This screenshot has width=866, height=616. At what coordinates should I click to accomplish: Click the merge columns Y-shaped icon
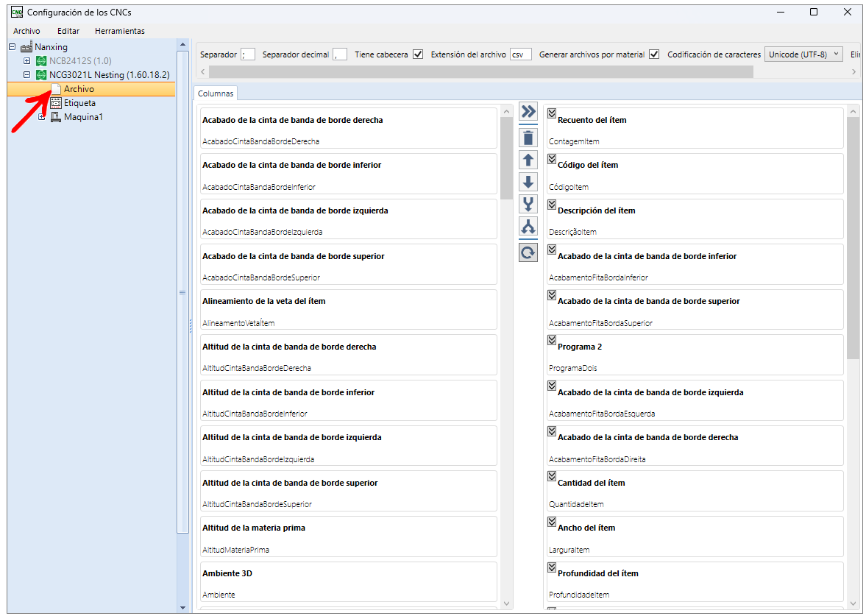pos(528,205)
